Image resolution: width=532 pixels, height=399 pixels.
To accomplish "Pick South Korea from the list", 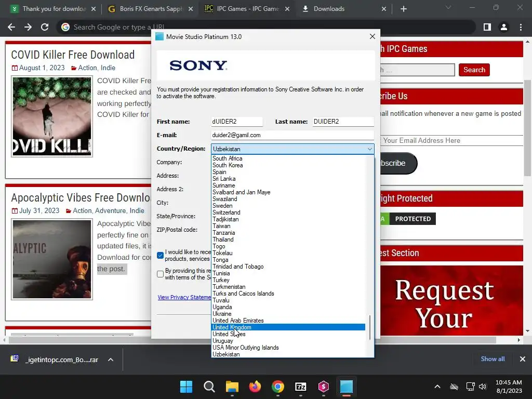I will tap(288, 165).
